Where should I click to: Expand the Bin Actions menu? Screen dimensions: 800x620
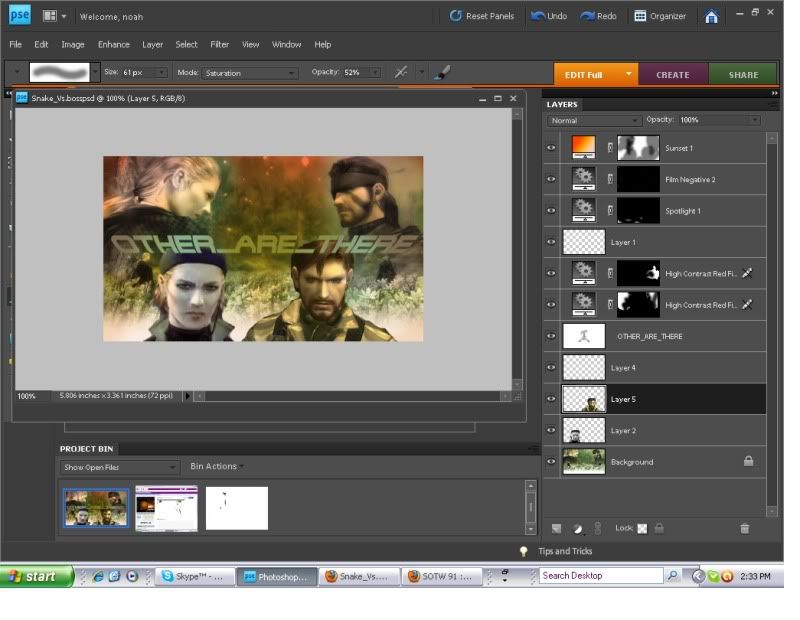pyautogui.click(x=217, y=466)
